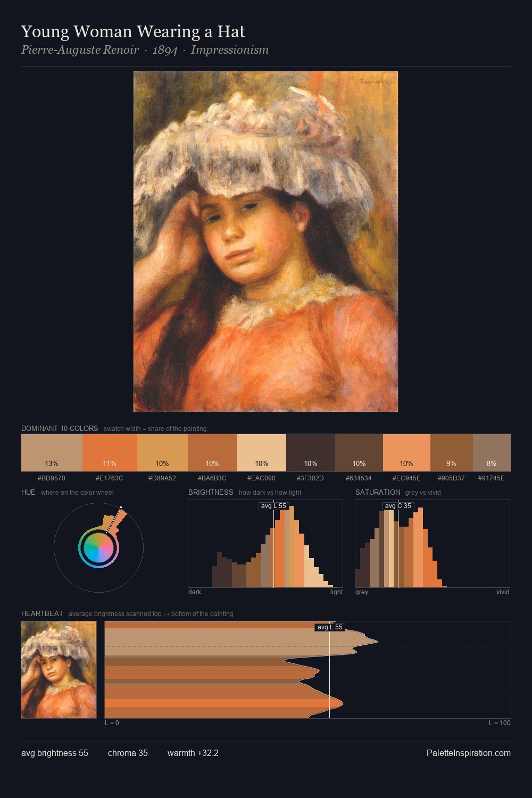Click the 'HEARTBEAT' section heading

pos(42,613)
